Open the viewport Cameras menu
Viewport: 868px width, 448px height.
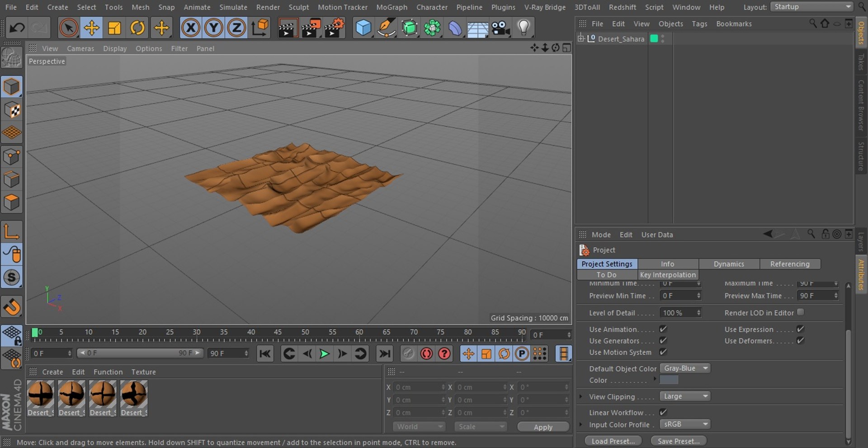pyautogui.click(x=80, y=48)
